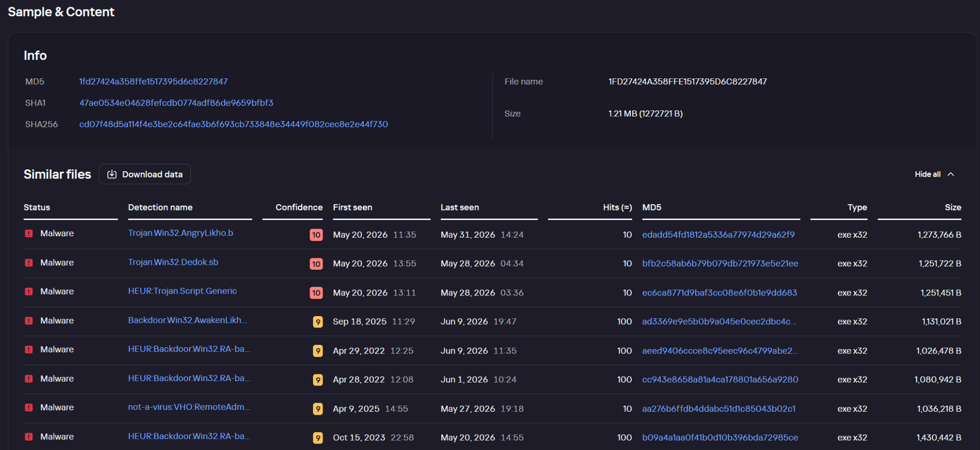The image size is (980, 450).
Task: Sort table by Status column header
Action: pyautogui.click(x=37, y=207)
